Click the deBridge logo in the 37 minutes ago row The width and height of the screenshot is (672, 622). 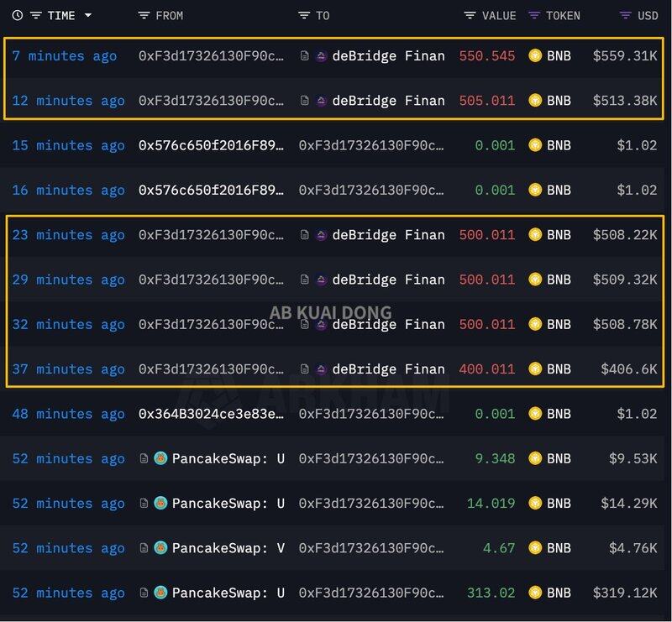click(321, 369)
